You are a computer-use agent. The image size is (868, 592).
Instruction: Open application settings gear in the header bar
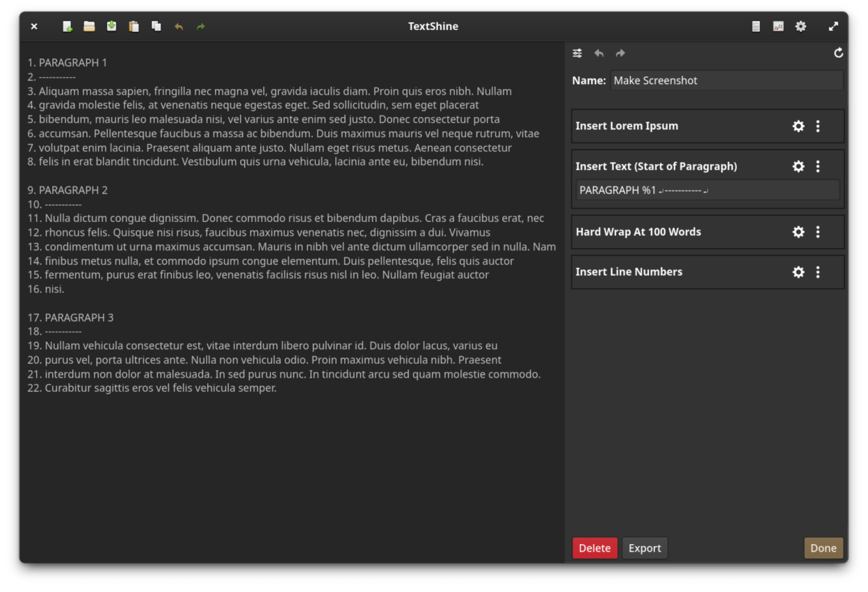801,26
